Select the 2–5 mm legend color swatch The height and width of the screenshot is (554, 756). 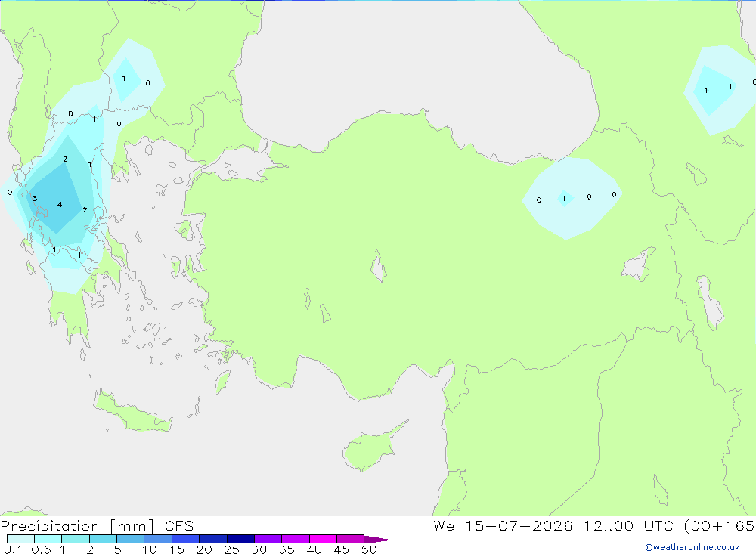coord(103,539)
